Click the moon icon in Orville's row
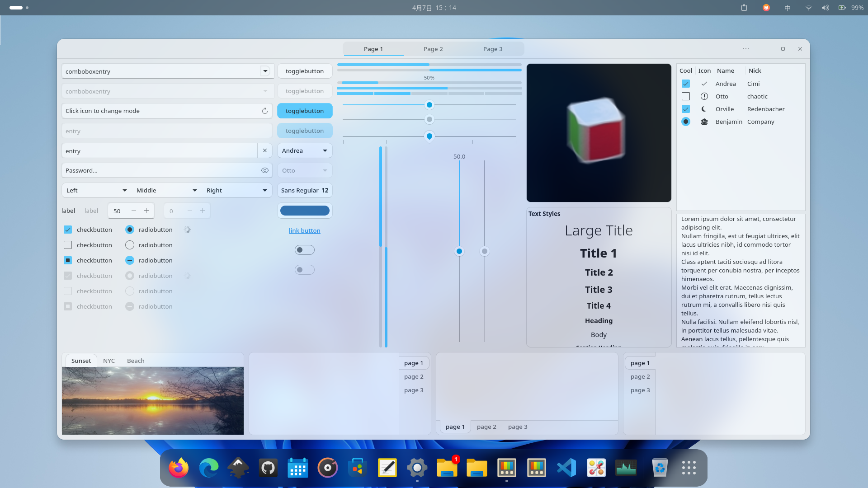 tap(704, 109)
